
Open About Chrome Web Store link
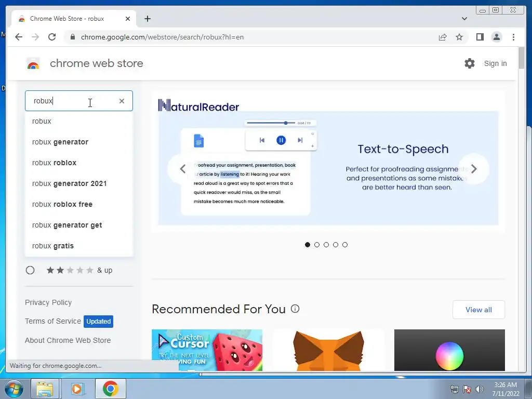pos(68,340)
